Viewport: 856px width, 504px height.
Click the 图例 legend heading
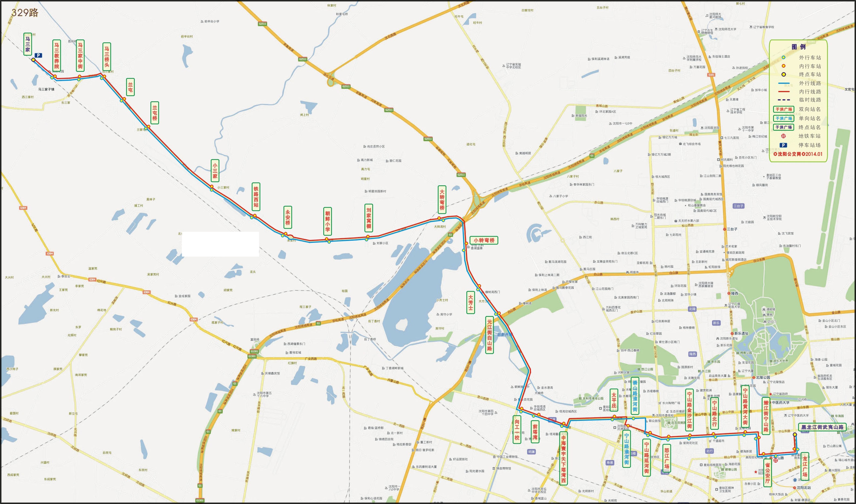point(798,47)
